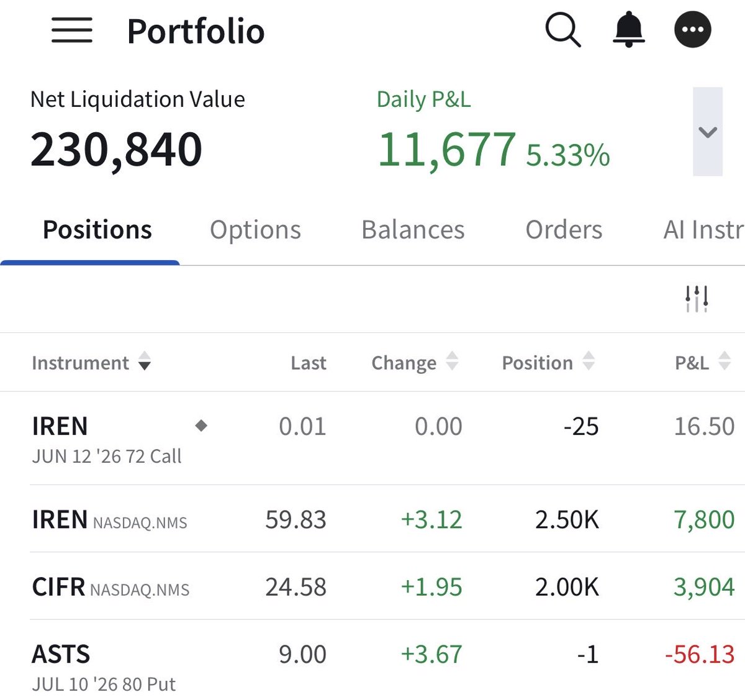Sort by Position column arrows
Viewport: 745px width, 700px height.
click(x=589, y=361)
